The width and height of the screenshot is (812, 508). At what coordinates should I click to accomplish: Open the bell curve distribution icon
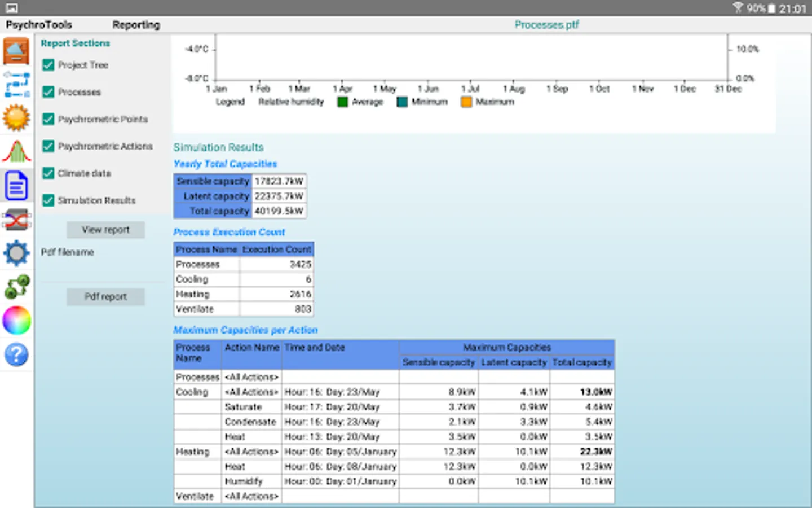tap(16, 152)
